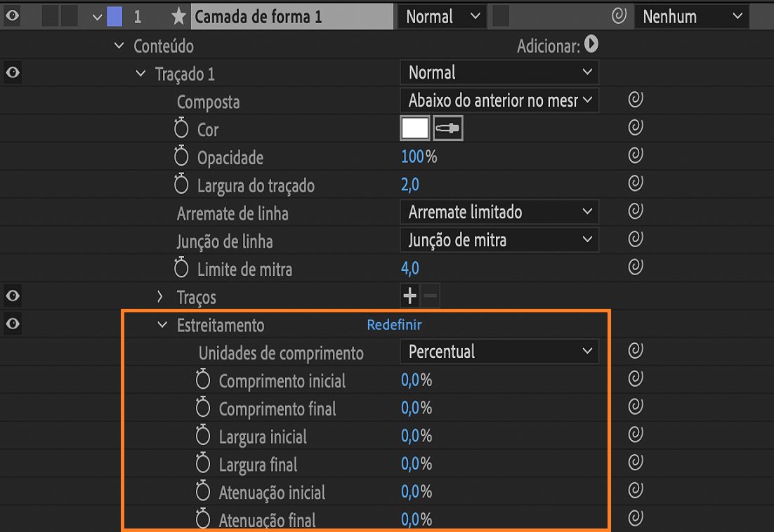Image resolution: width=774 pixels, height=532 pixels.
Task: Toggle visibility of Traçado 1
Action: click(11, 72)
